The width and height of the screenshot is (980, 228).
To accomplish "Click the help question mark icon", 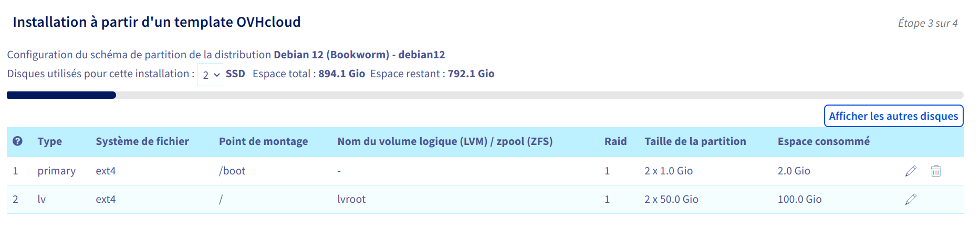I will [17, 141].
